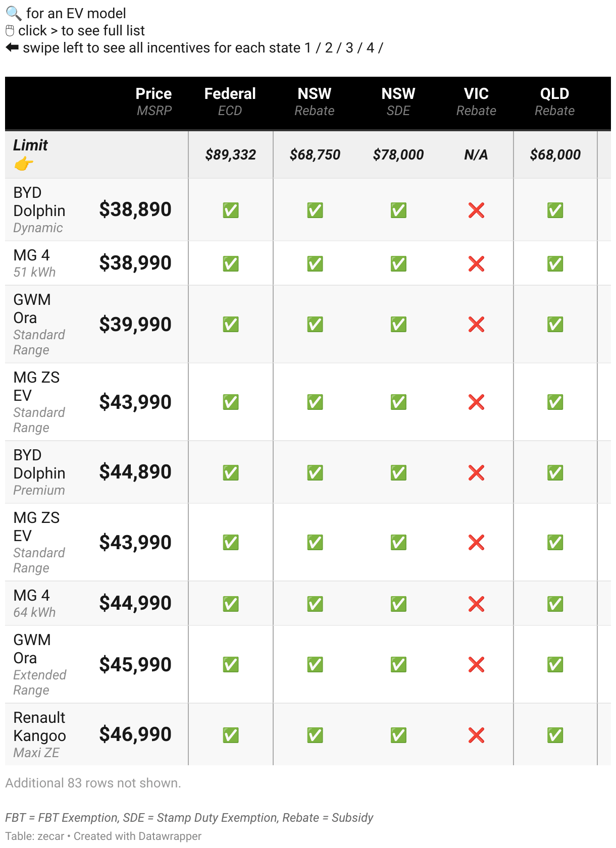
Task: Select the Federal ECD column header
Action: coord(230,101)
